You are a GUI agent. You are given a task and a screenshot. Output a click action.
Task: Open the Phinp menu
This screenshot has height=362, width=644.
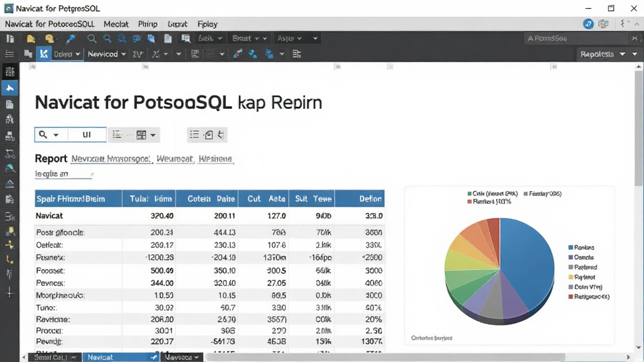147,24
